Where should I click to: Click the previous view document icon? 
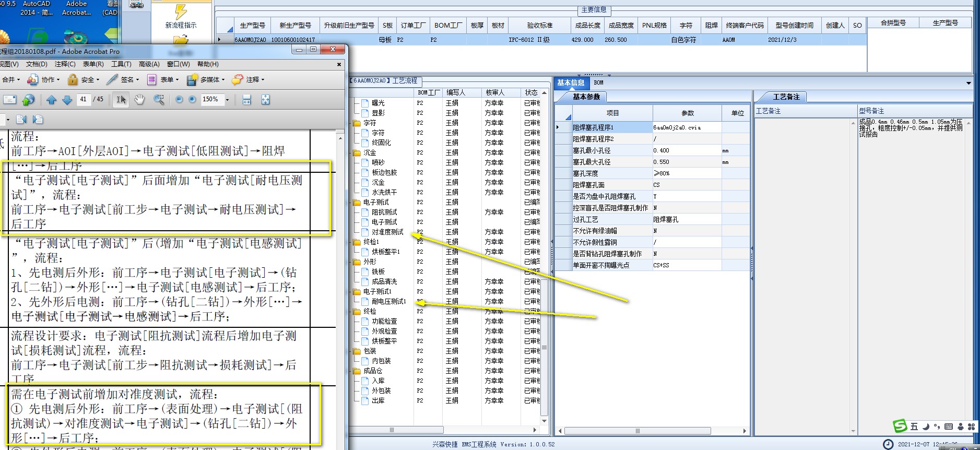(21, 120)
